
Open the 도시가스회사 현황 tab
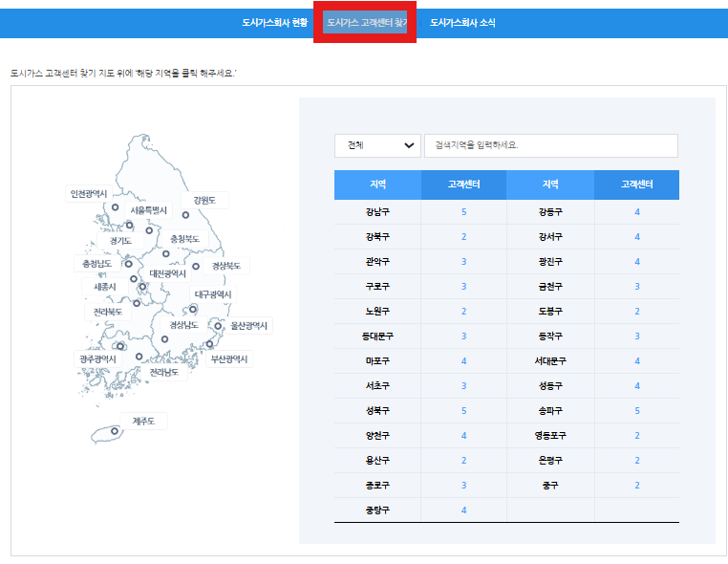click(274, 22)
